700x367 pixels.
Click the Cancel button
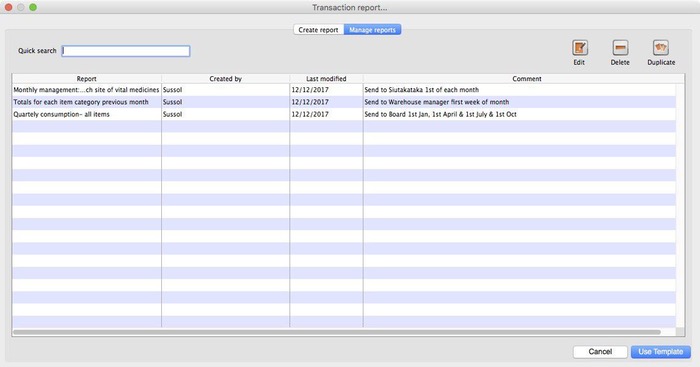[x=600, y=352]
